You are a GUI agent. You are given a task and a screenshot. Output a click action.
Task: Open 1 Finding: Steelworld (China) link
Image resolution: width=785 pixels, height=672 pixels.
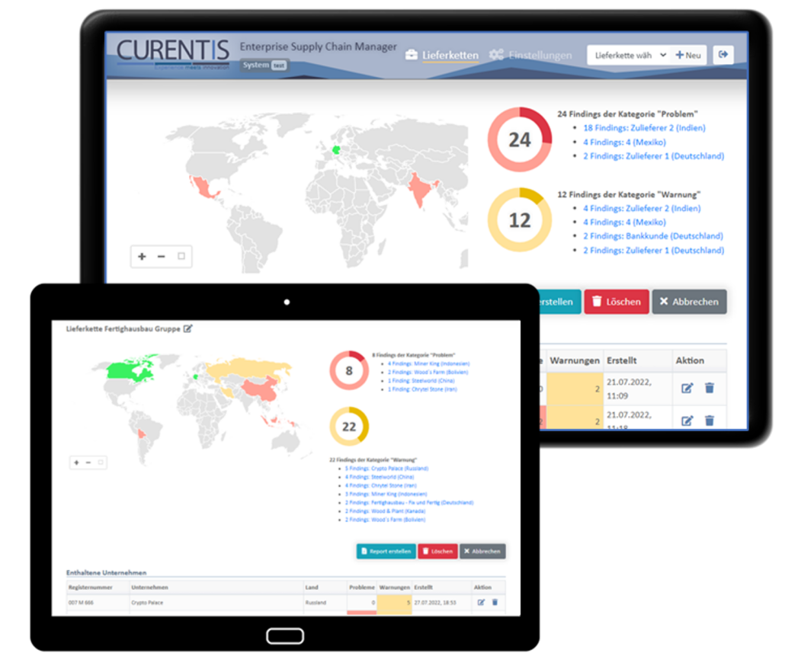point(421,381)
